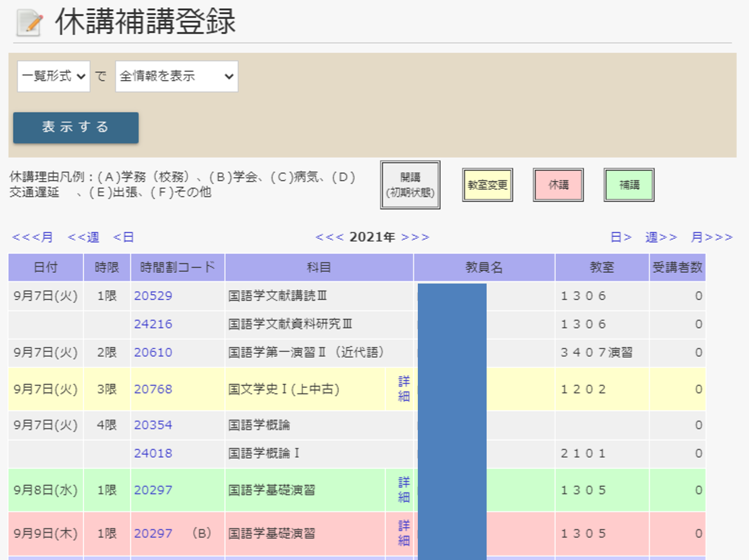This screenshot has width=749, height=560.
Task: Go to next year with >>> link
Action: (x=415, y=237)
